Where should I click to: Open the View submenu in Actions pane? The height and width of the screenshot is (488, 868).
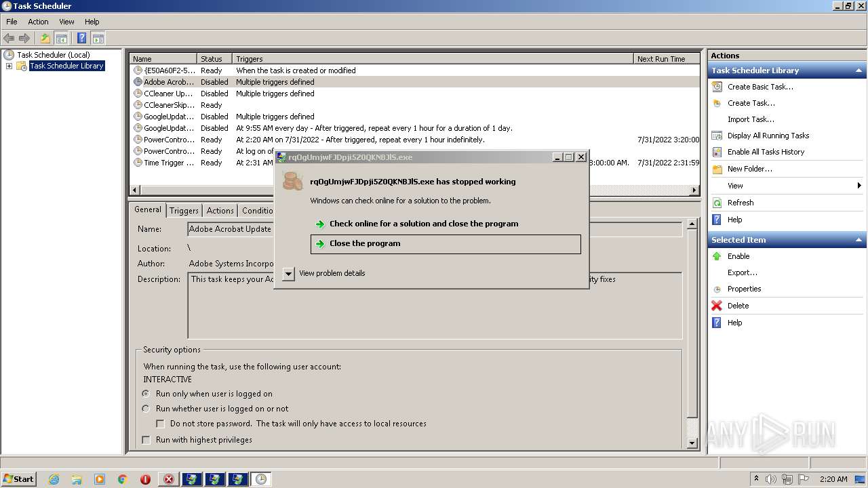pos(787,186)
